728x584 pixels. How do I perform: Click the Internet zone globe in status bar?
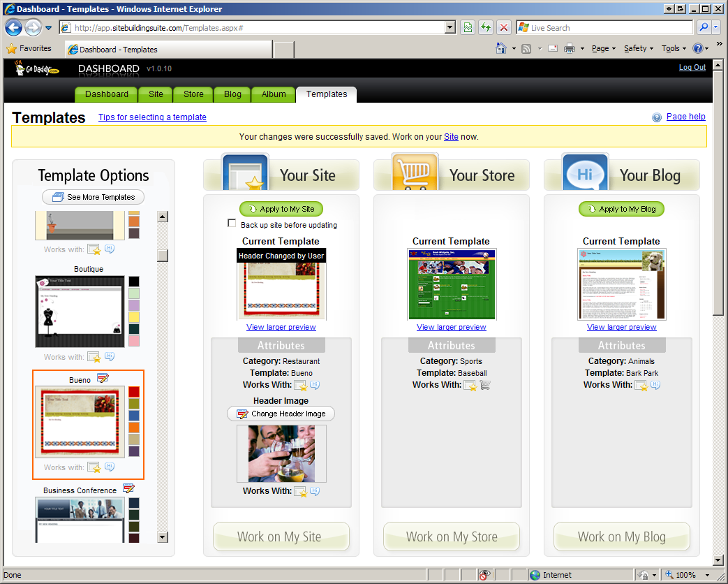tap(535, 575)
